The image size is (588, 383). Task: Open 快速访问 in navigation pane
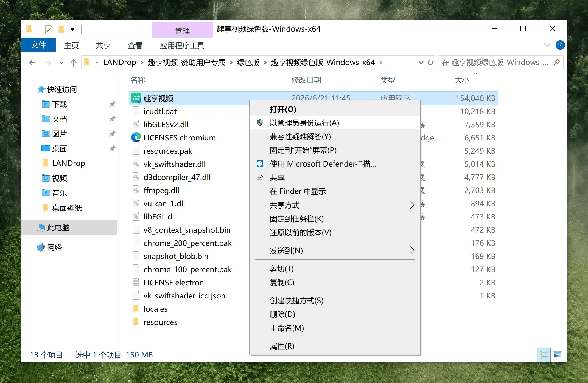[57, 89]
